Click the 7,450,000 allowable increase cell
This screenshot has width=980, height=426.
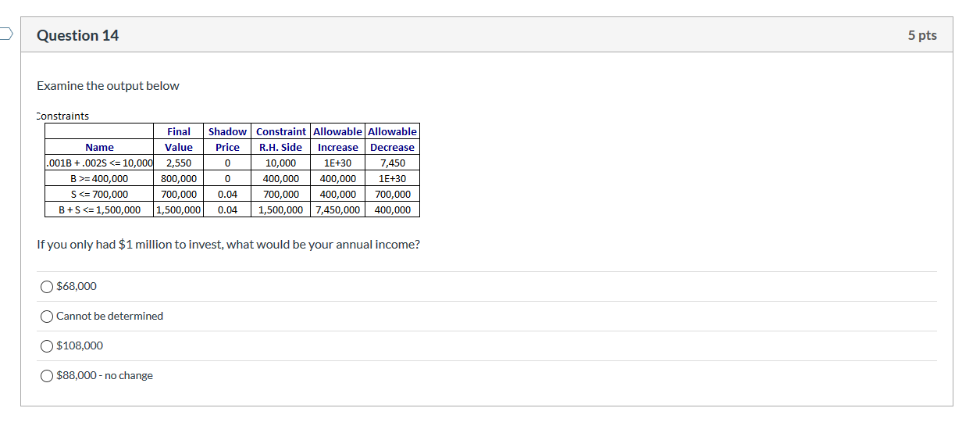(337, 209)
